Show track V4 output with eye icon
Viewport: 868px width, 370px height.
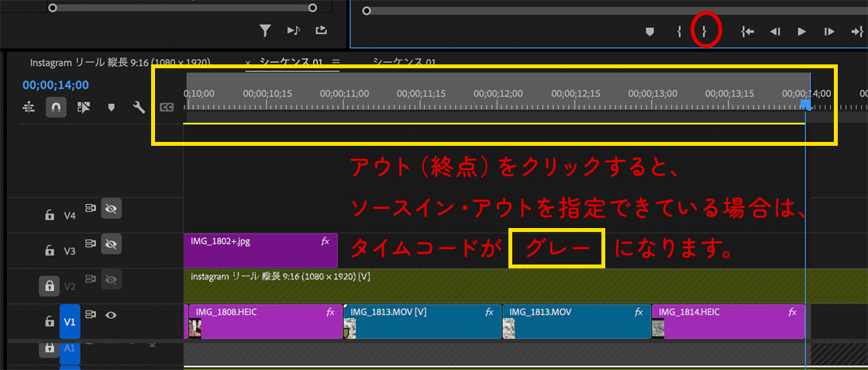[x=111, y=209]
